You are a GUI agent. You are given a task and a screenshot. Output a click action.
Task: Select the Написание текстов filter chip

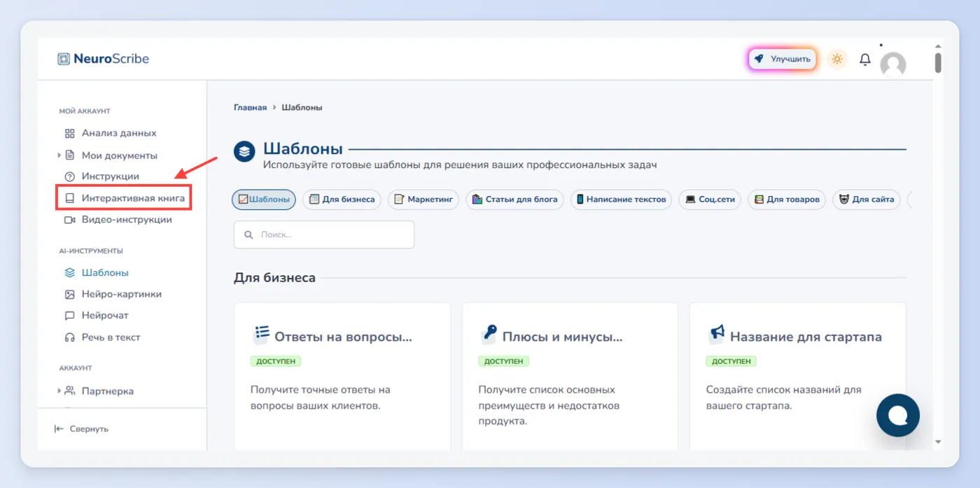point(621,200)
